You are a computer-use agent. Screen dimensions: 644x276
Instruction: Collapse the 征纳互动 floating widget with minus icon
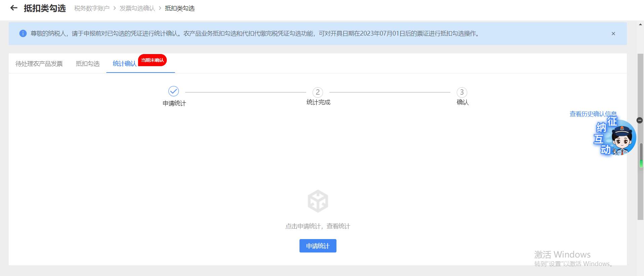[640, 120]
